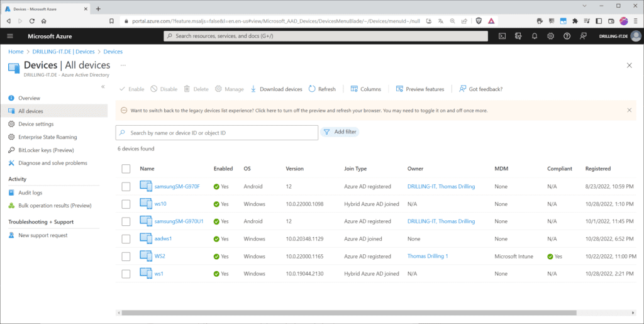The image size is (644, 324).
Task: Click Download devices toolbar button
Action: [x=277, y=89]
